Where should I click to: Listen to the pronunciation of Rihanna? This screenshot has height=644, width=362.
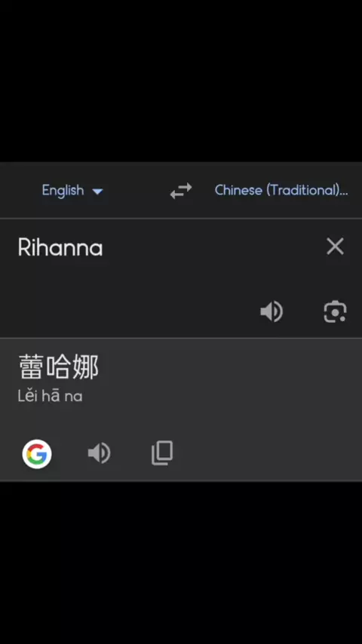click(271, 311)
